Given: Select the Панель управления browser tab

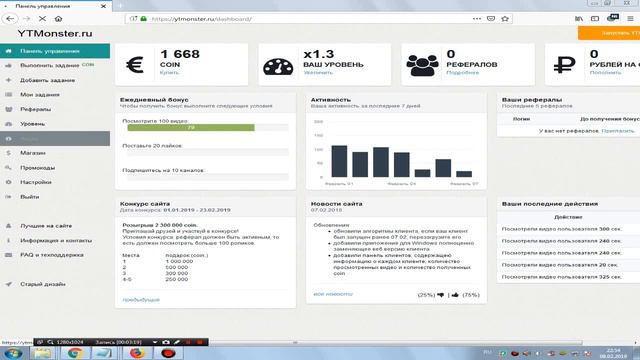Looking at the screenshot, I should (x=56, y=6).
